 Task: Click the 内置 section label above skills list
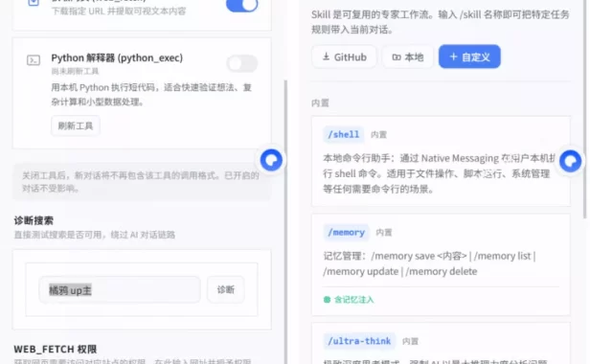[x=320, y=102]
